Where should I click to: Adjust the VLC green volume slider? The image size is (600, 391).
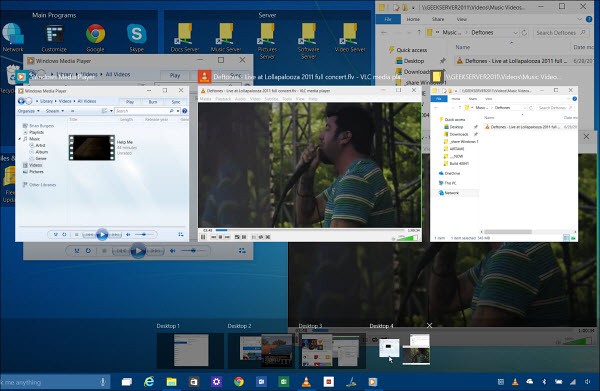pyautogui.click(x=408, y=238)
